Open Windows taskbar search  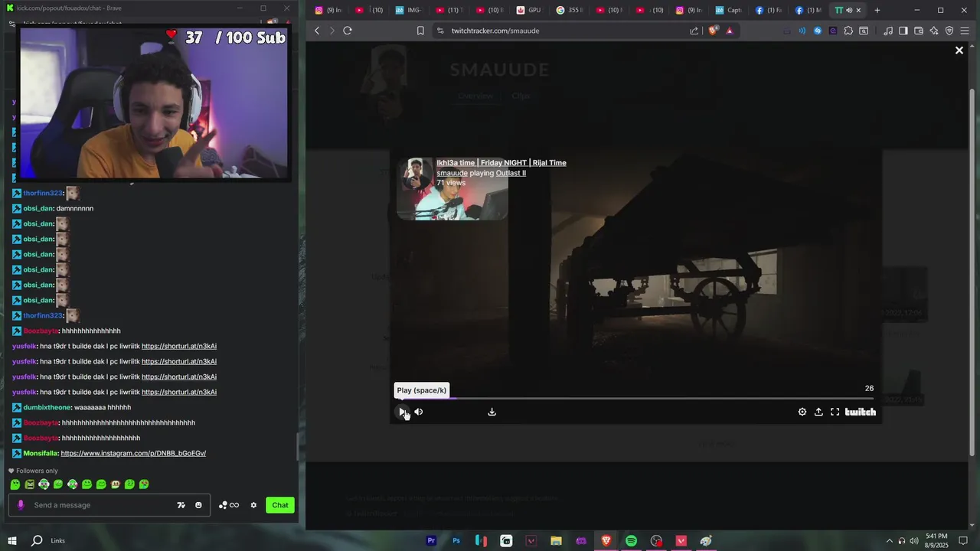tap(37, 541)
